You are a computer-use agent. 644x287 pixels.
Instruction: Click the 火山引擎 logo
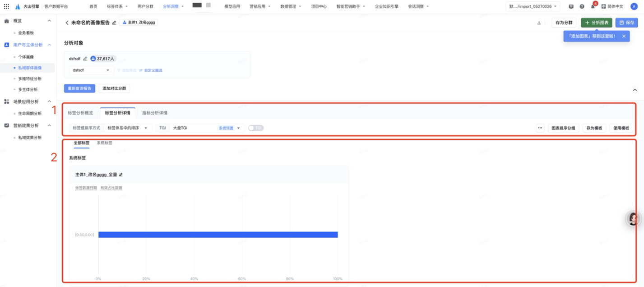point(27,6)
